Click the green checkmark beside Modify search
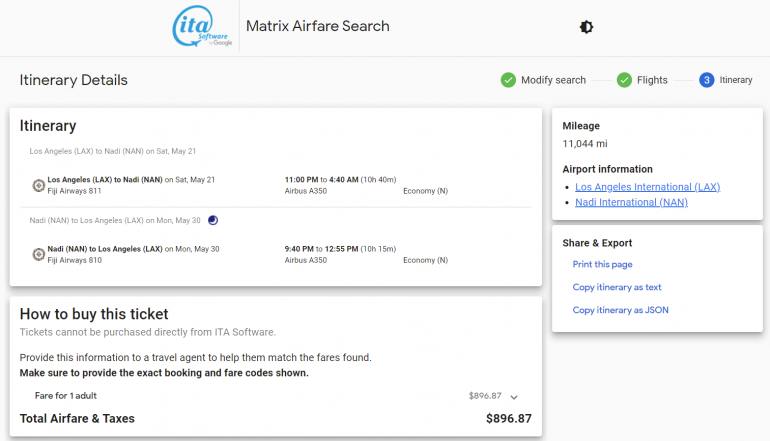Viewport: 770px width, 441px height. pyautogui.click(x=508, y=80)
